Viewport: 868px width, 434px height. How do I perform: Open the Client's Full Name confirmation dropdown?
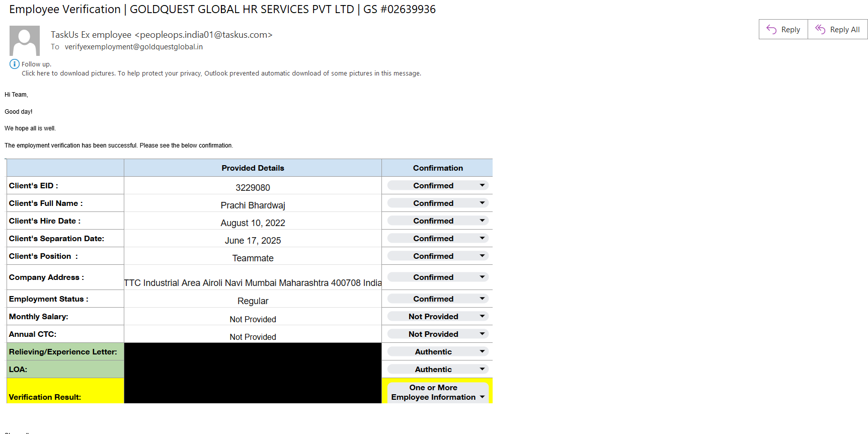438,203
